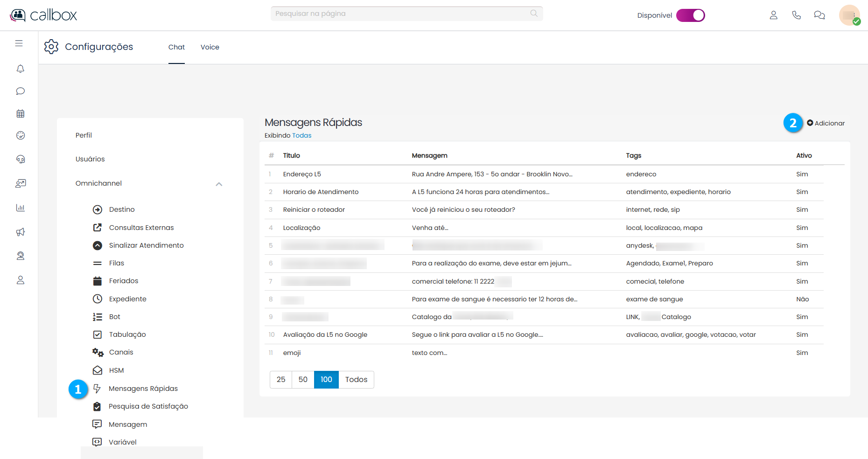Screen dimensions: 868x459
Task: Select the Chat tab
Action: [176, 47]
